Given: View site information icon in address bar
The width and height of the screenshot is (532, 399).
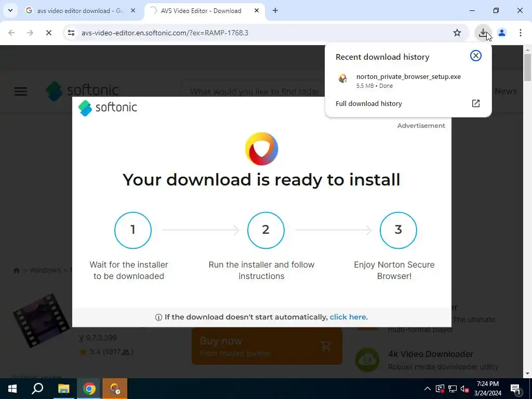Looking at the screenshot, I should (71, 33).
